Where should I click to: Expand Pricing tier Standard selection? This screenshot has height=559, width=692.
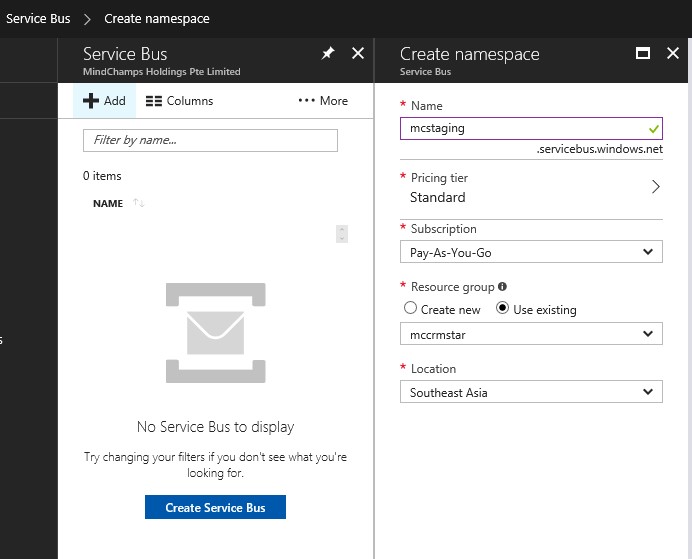click(x=531, y=188)
